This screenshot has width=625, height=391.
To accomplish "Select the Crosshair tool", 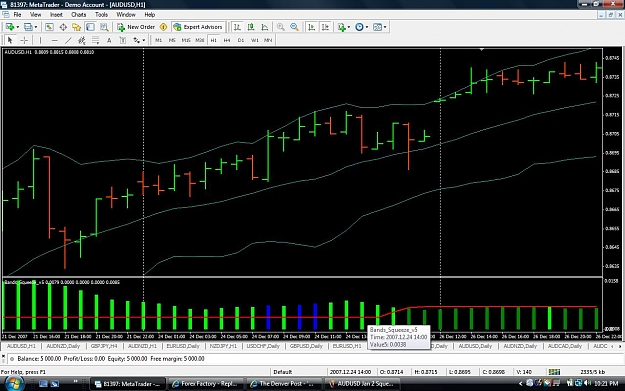I will tap(24, 40).
